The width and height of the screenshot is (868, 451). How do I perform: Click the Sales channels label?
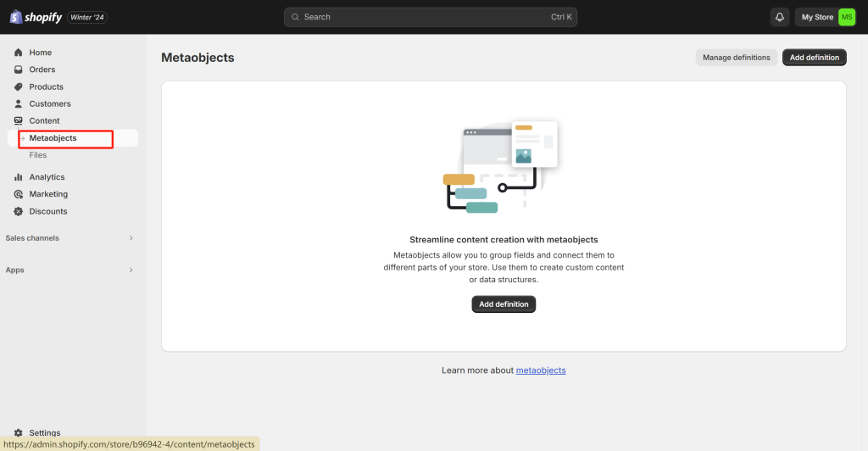tap(32, 238)
